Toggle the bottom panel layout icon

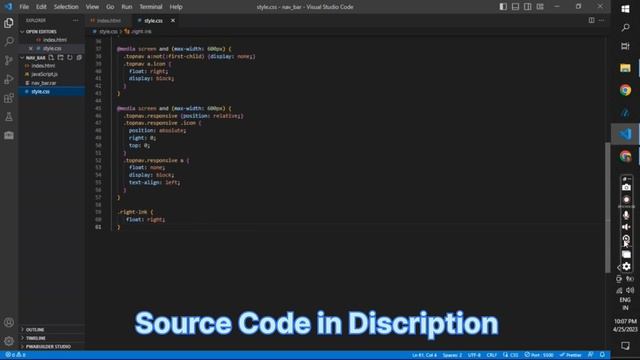click(x=516, y=7)
